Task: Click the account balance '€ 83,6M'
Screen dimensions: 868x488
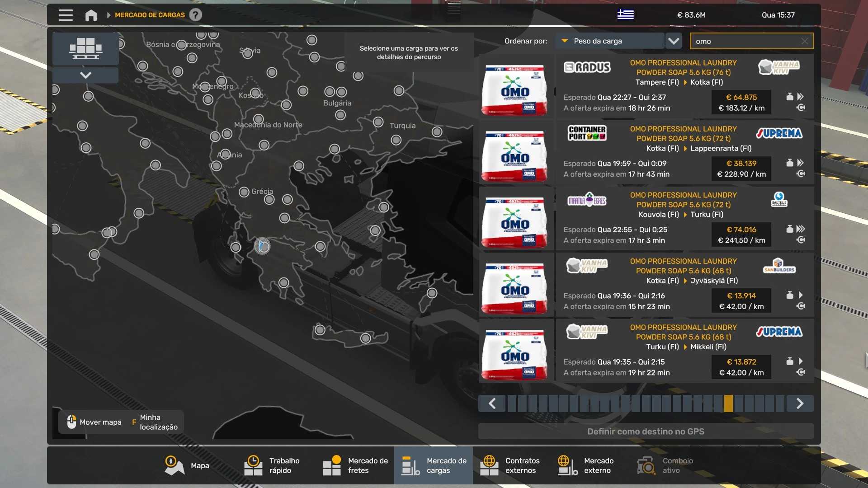Action: 691,15
